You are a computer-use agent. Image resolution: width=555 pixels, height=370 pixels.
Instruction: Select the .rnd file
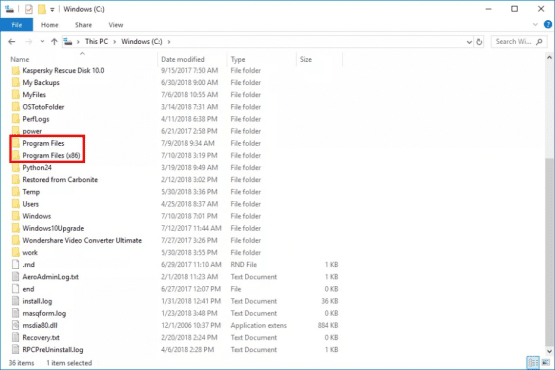click(28, 264)
